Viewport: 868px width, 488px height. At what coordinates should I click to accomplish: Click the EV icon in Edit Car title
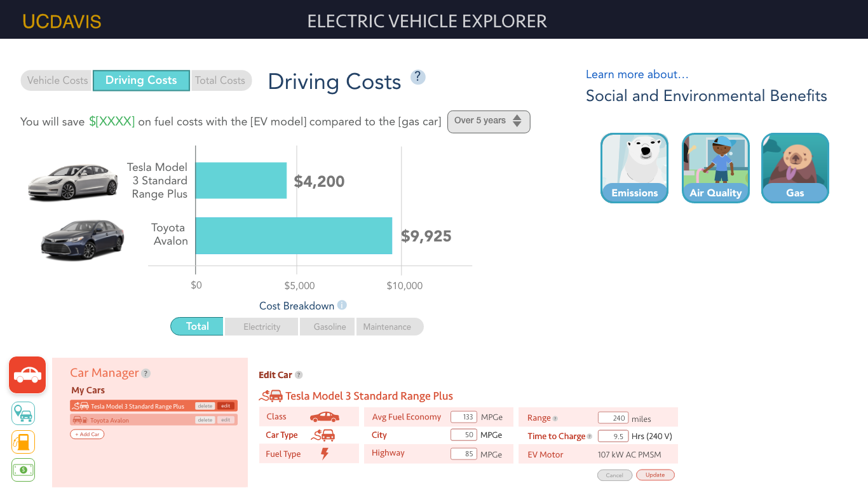tap(271, 396)
